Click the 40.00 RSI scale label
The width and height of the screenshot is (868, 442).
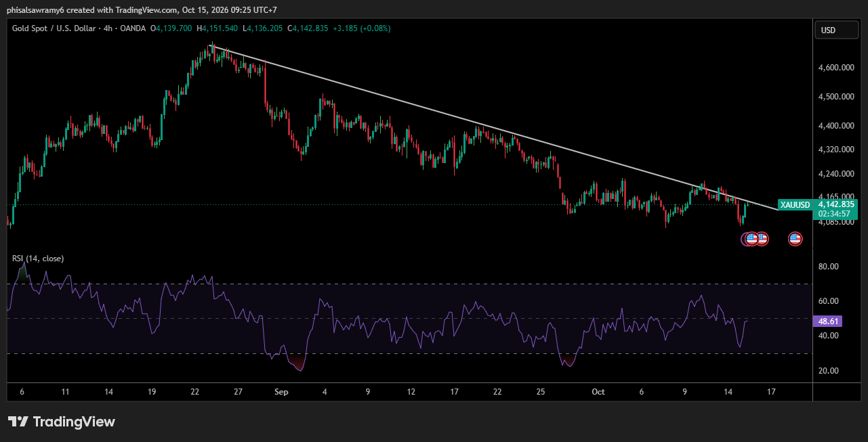(x=828, y=336)
